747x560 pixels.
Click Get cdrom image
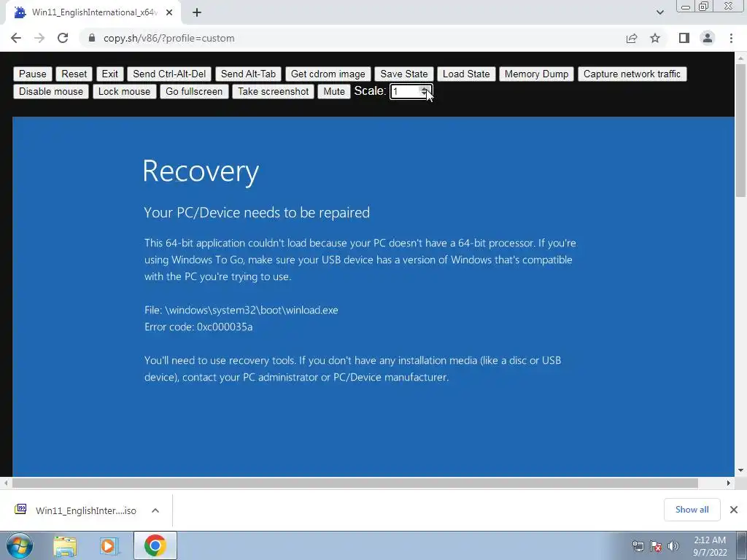[328, 74]
